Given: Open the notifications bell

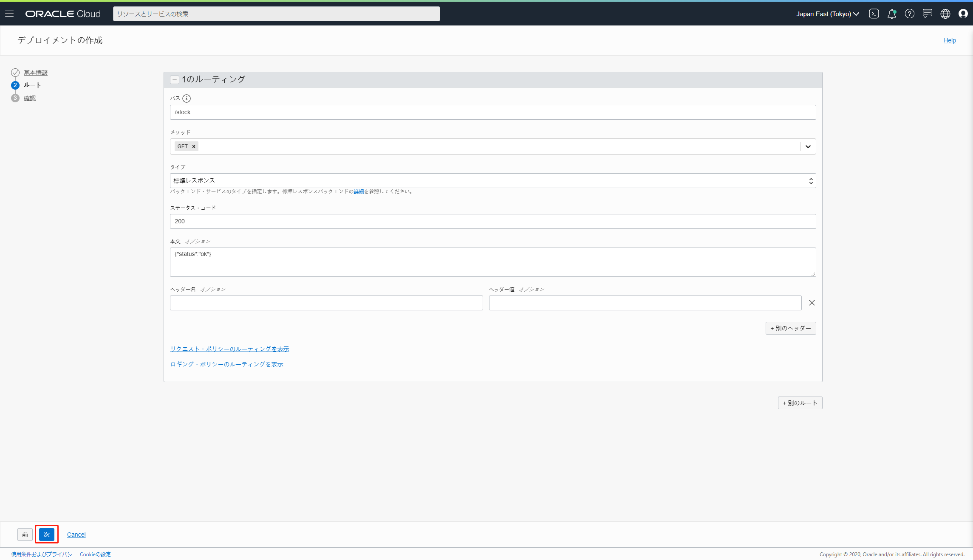Looking at the screenshot, I should (891, 14).
